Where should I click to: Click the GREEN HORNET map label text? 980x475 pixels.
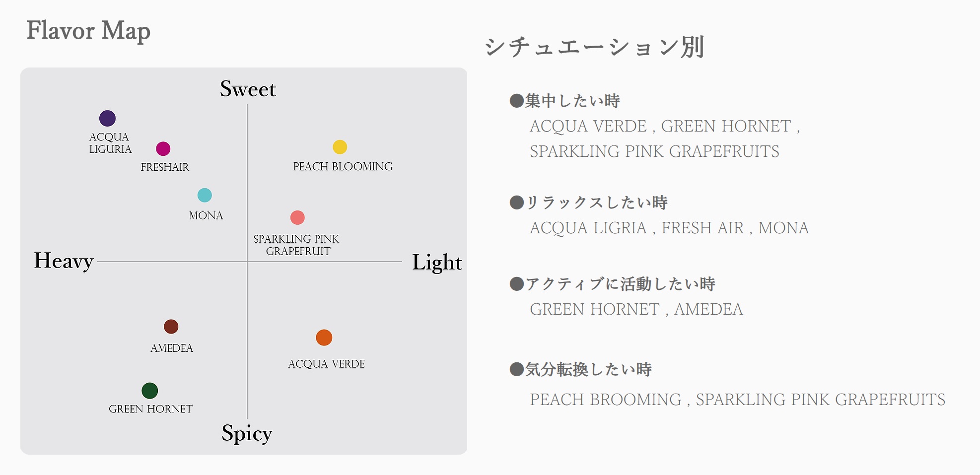[x=150, y=409]
